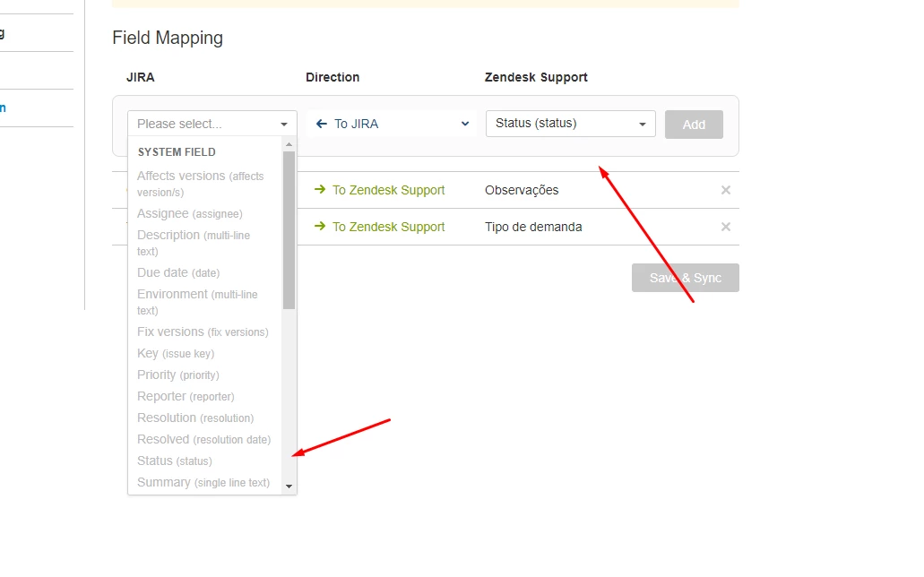The width and height of the screenshot is (924, 577).
Task: Select 'Assignee (assignee)' option
Action: click(205, 213)
